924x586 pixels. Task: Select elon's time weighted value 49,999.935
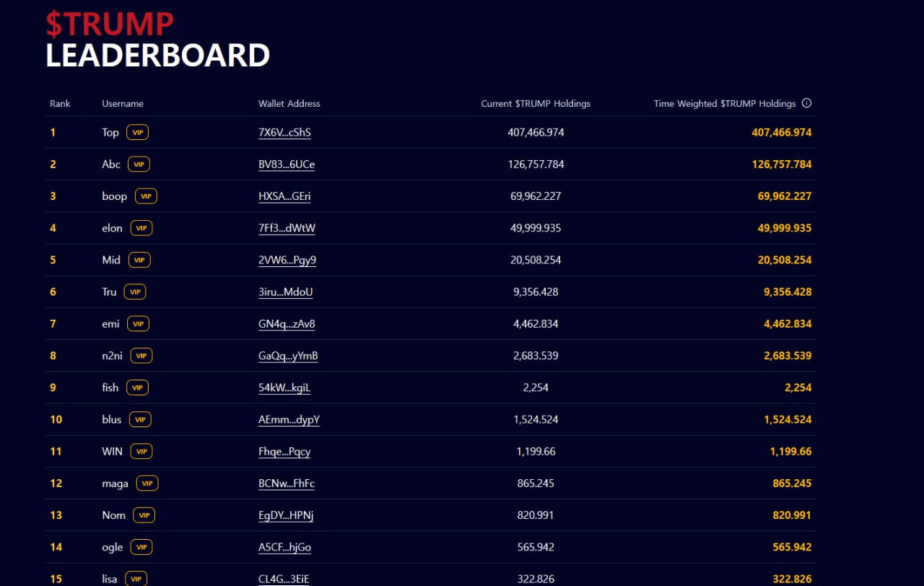coord(785,228)
